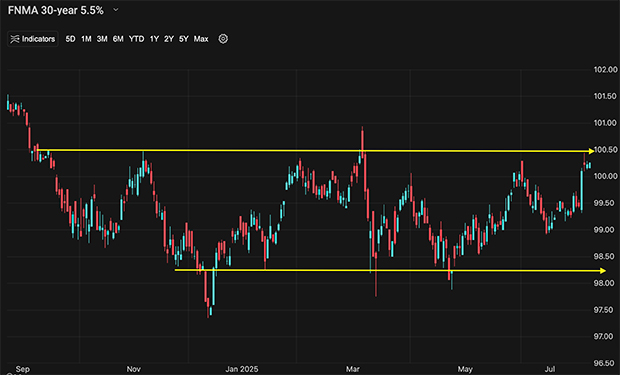Click the Sep date axis label
620x375 pixels.
23,369
